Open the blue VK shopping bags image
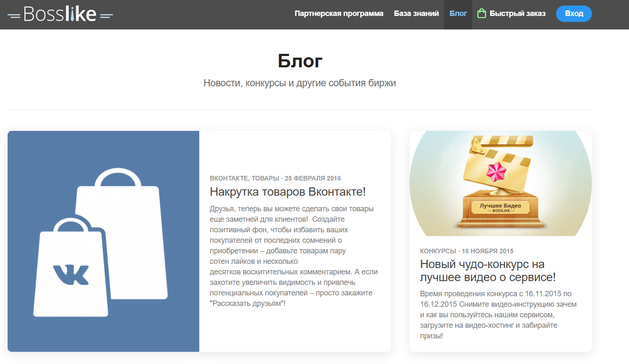 click(x=103, y=241)
